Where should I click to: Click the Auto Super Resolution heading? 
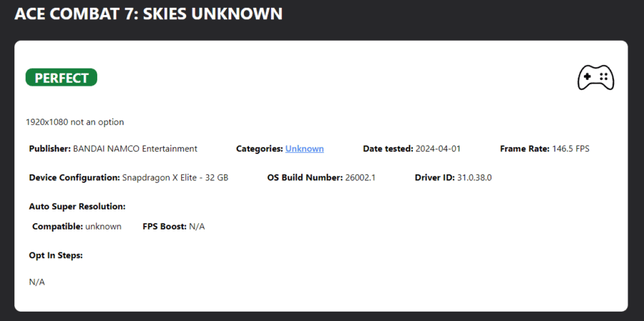coord(77,207)
